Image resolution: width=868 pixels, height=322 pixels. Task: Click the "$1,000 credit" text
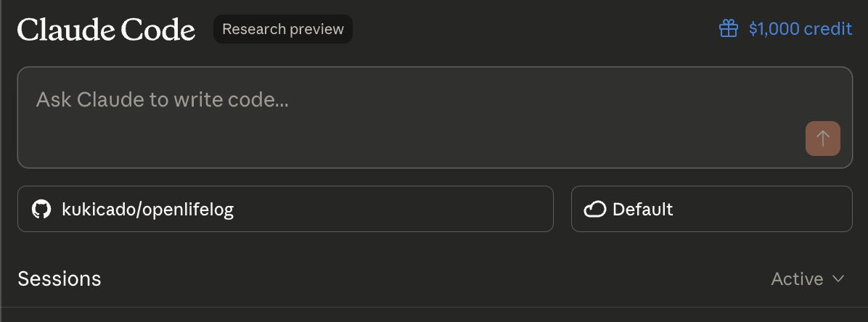(x=800, y=29)
